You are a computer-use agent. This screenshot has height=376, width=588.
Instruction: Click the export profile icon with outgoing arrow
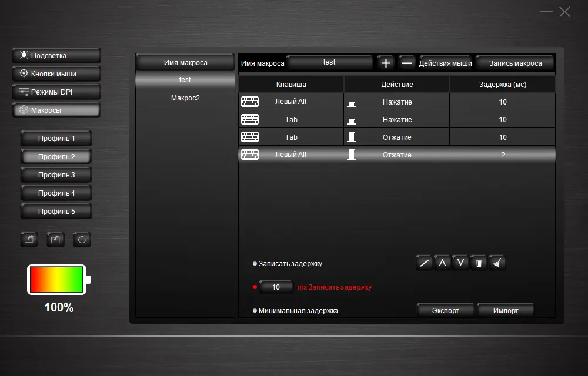29,240
